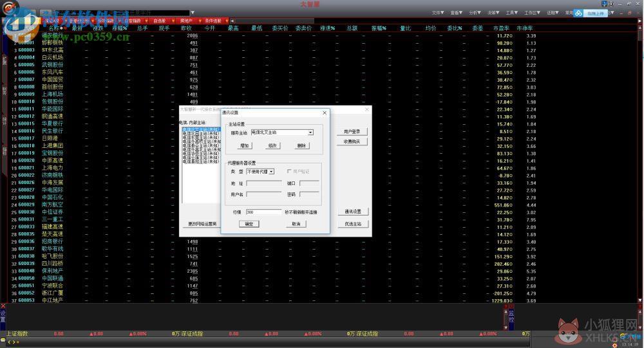The width and height of the screenshot is (644, 348).
Task: Click the 上证指数 status bar entry
Action: (17, 334)
